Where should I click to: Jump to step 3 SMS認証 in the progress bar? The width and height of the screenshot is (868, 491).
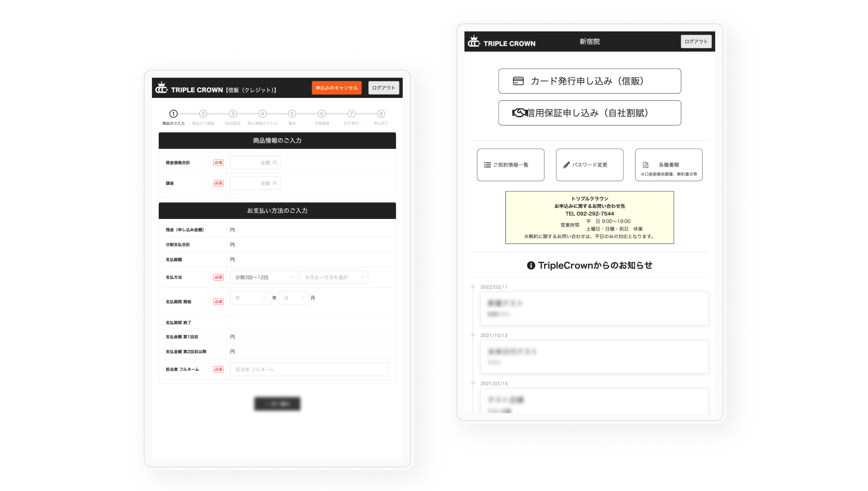[232, 114]
